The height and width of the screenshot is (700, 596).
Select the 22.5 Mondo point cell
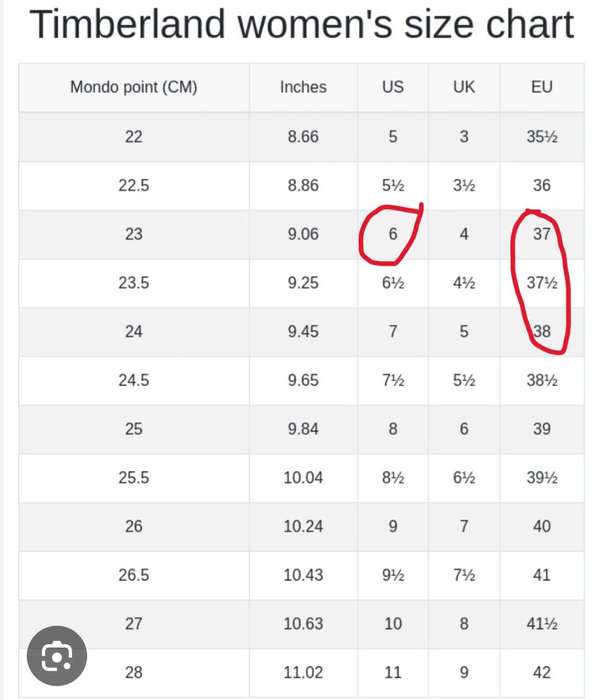133,185
